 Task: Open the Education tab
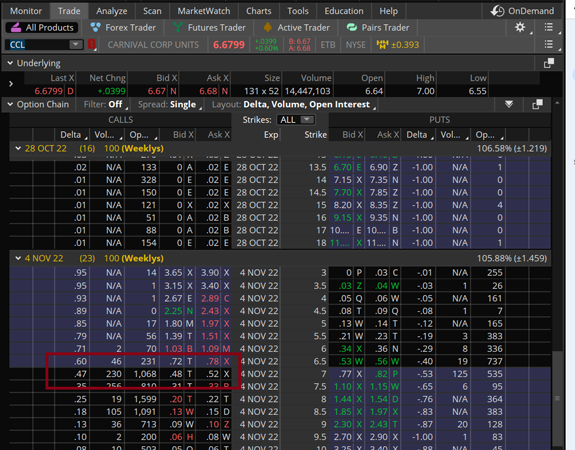344,11
